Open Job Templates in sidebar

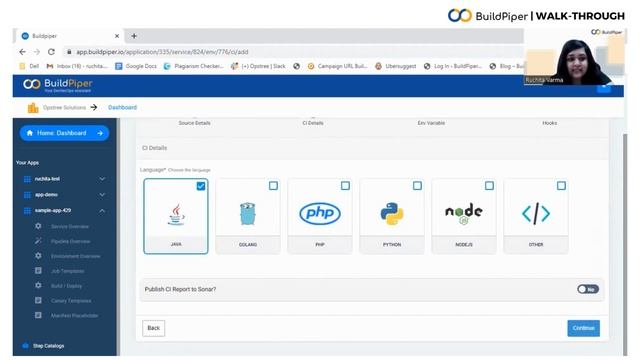pos(68,271)
